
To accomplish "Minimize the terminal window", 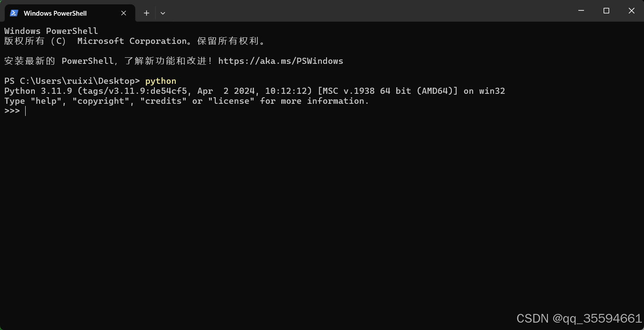I will click(x=581, y=10).
